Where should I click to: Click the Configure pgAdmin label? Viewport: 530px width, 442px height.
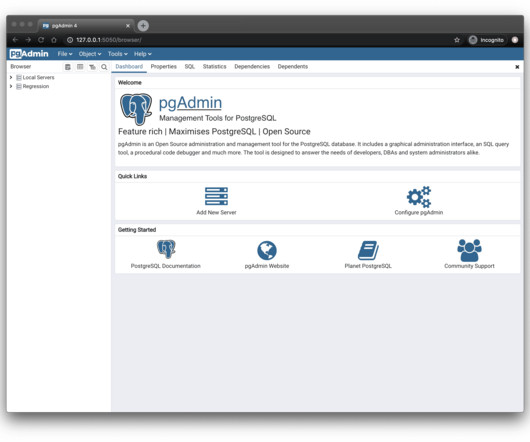(x=419, y=213)
